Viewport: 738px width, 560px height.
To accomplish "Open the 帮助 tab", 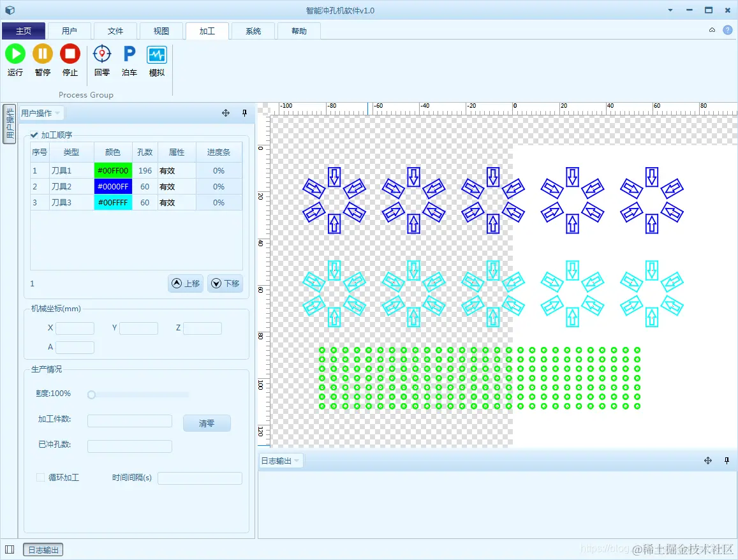I will pyautogui.click(x=299, y=31).
